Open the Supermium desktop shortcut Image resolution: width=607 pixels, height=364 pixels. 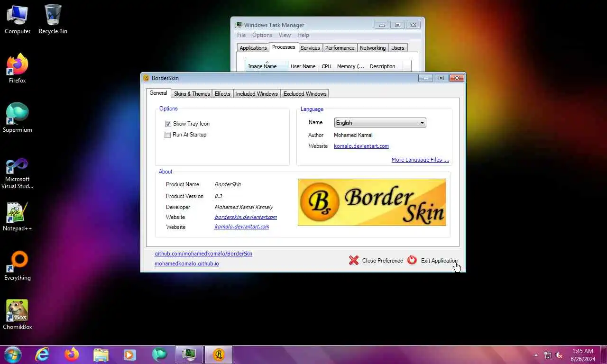point(18,118)
